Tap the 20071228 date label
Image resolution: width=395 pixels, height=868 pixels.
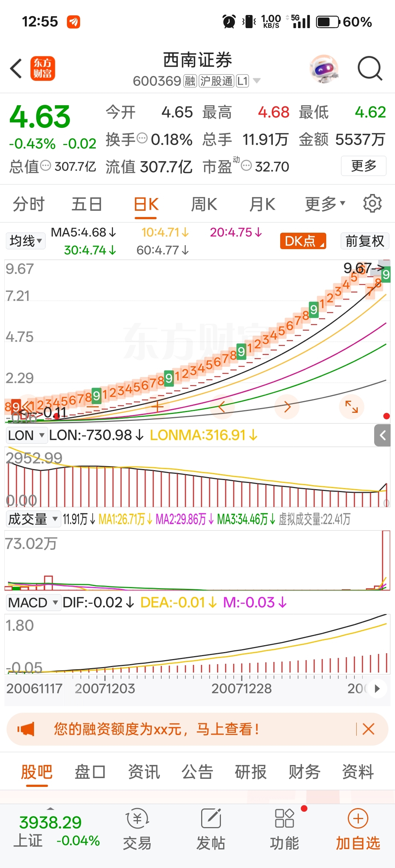[x=241, y=689]
